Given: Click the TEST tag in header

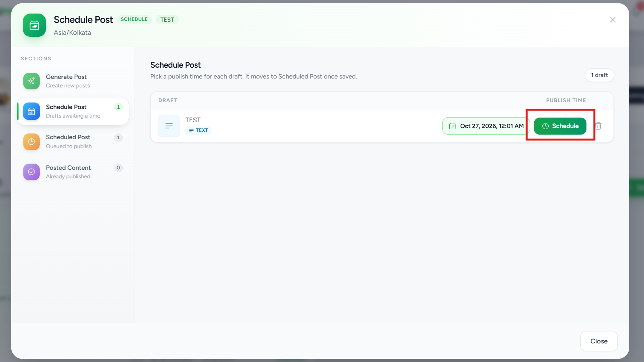Looking at the screenshot, I should tap(167, 20).
